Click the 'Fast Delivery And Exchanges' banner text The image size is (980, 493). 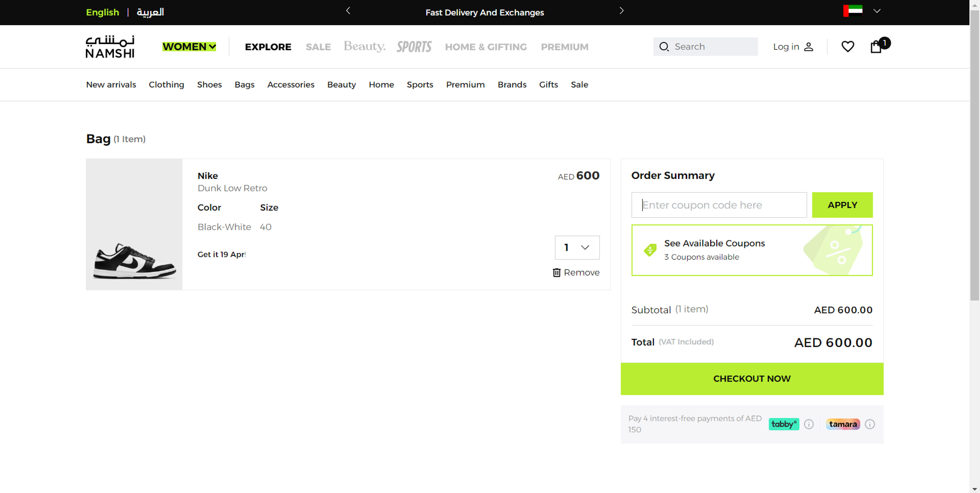point(484,12)
